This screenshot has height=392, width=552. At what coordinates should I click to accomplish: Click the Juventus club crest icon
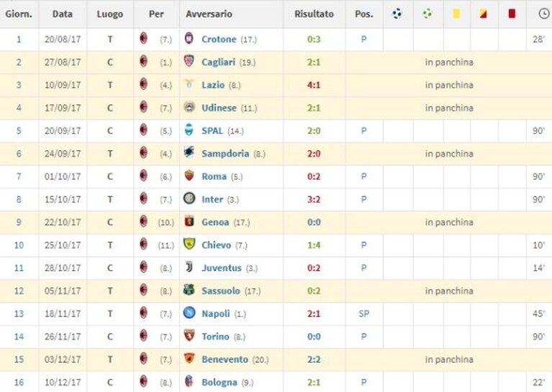(x=189, y=268)
